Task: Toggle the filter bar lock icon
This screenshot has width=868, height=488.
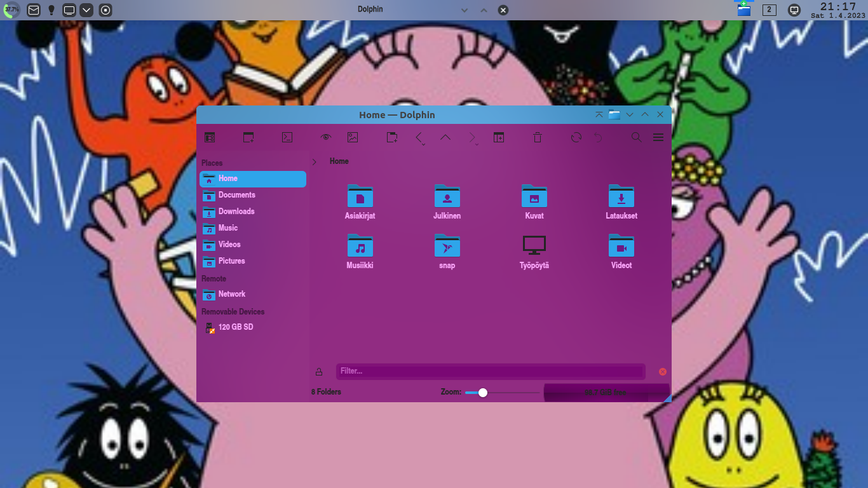Action: point(319,372)
